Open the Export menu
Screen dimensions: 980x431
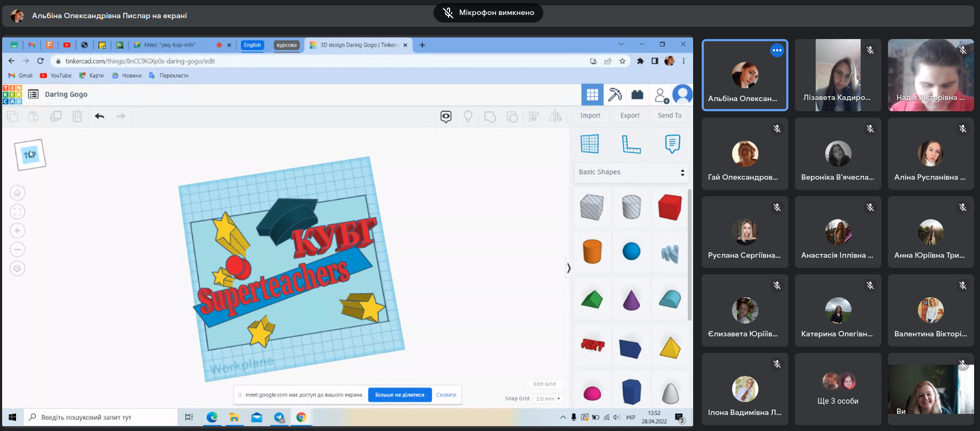tap(630, 116)
